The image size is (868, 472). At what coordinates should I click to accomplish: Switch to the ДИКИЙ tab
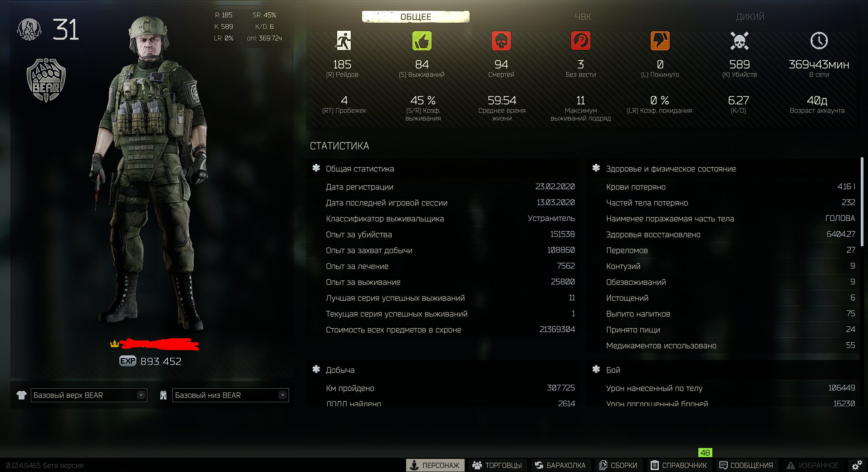click(750, 17)
